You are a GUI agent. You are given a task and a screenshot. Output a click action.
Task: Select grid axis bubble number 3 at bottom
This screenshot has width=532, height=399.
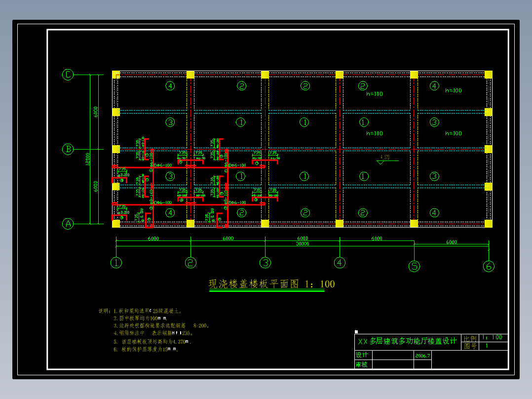265,263
